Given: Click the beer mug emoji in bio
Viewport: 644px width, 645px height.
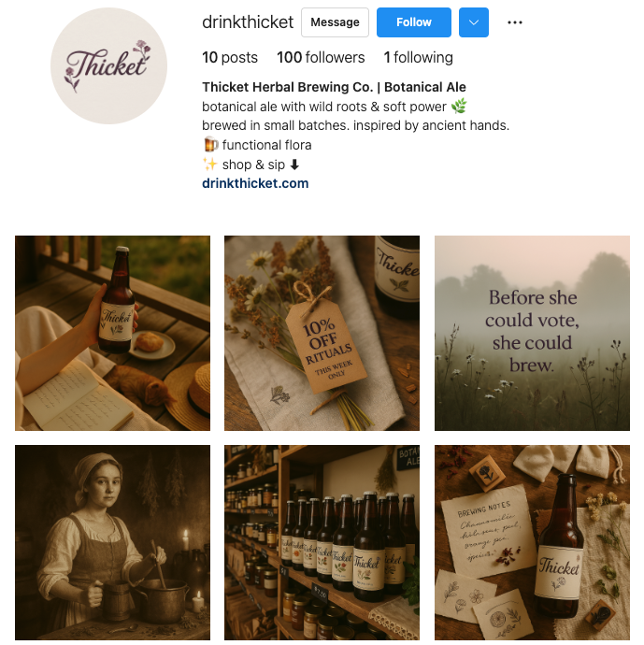Looking at the screenshot, I should (x=210, y=145).
